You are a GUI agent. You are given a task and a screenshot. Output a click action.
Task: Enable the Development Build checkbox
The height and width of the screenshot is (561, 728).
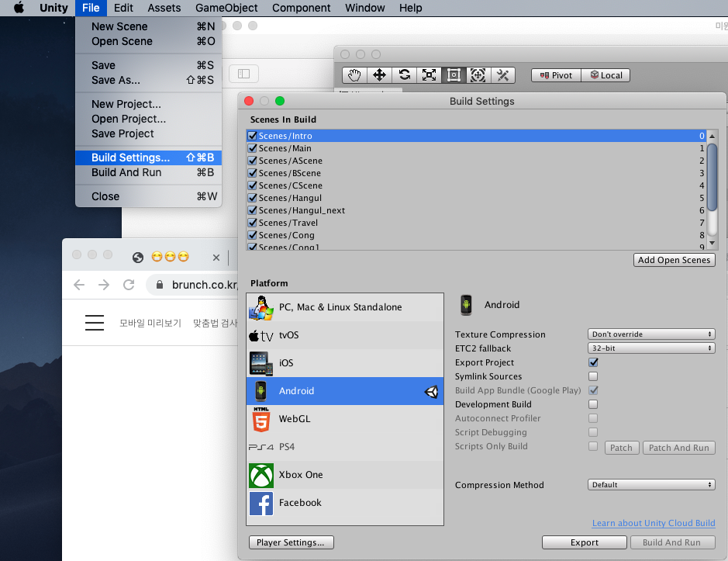[x=593, y=404]
